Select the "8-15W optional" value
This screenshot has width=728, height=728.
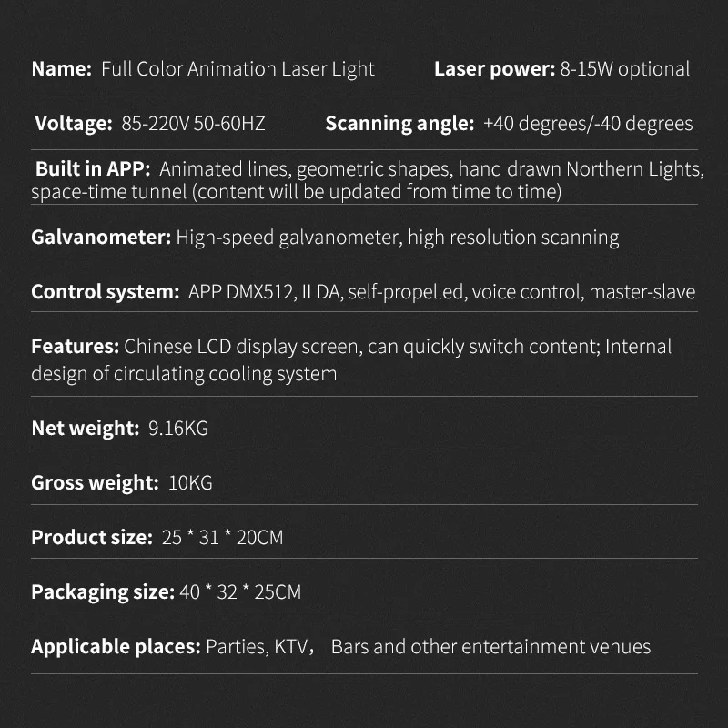point(625,69)
